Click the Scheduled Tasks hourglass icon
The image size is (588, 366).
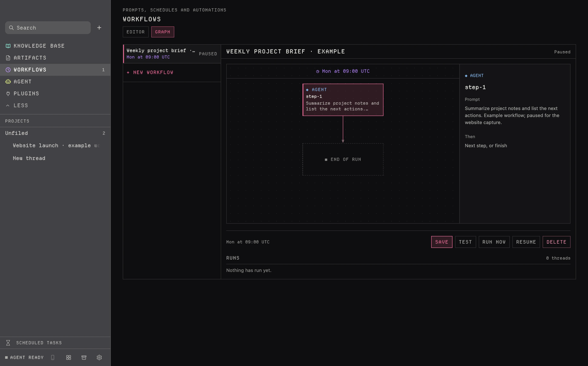point(8,343)
